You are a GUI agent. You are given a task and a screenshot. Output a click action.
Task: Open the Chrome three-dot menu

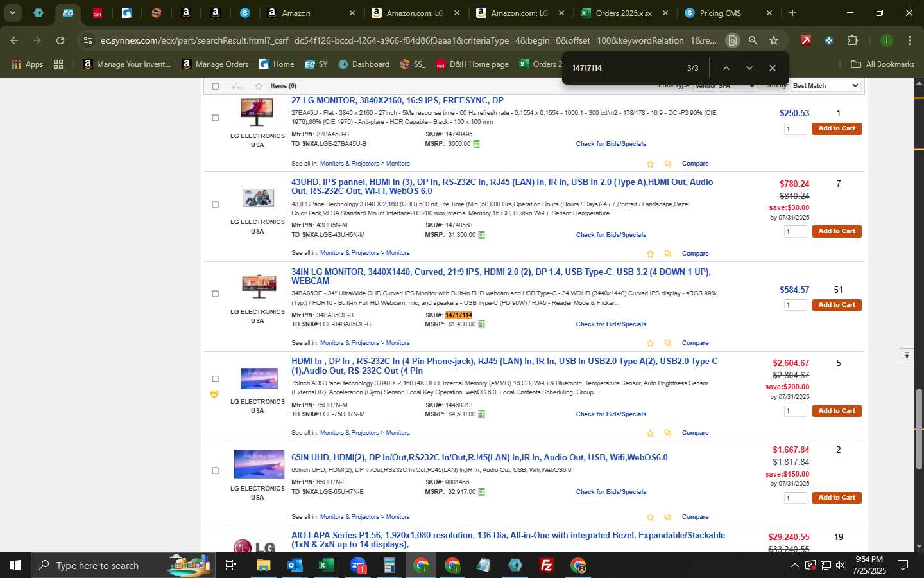pos(909,40)
